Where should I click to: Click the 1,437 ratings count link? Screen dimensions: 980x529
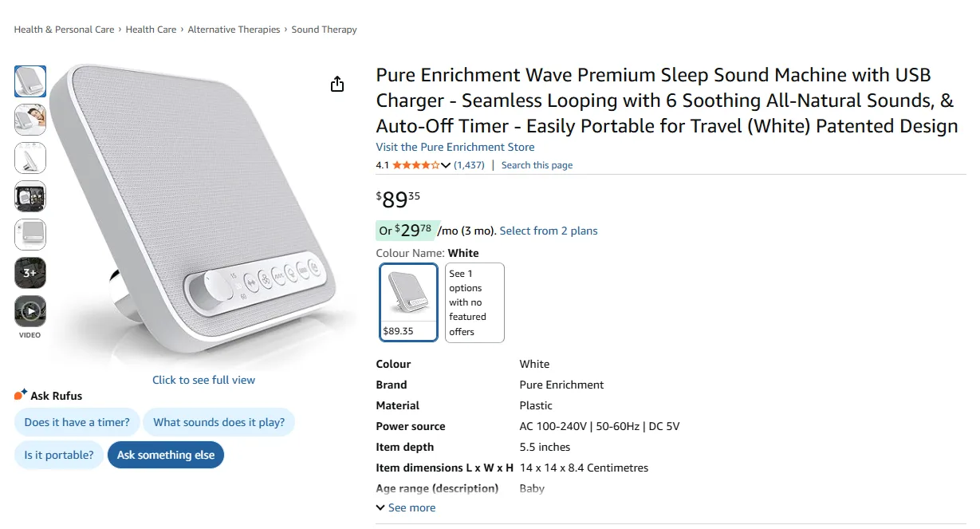(467, 165)
